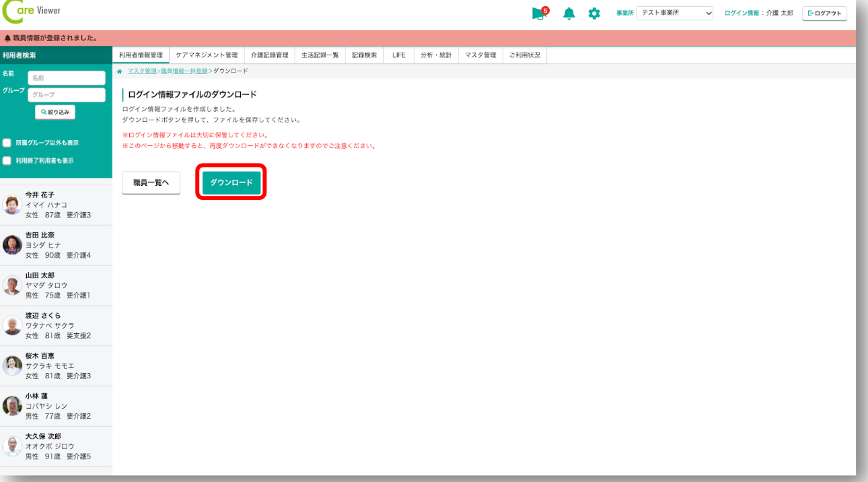Viewport: 868px width, 482px height.
Task: Click the ログアウト button
Action: (x=824, y=13)
